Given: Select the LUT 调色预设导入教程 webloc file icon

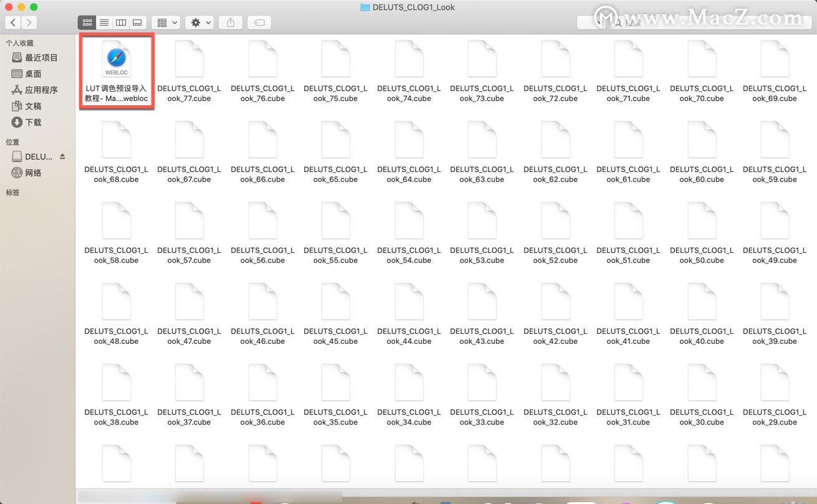Looking at the screenshot, I should click(117, 60).
